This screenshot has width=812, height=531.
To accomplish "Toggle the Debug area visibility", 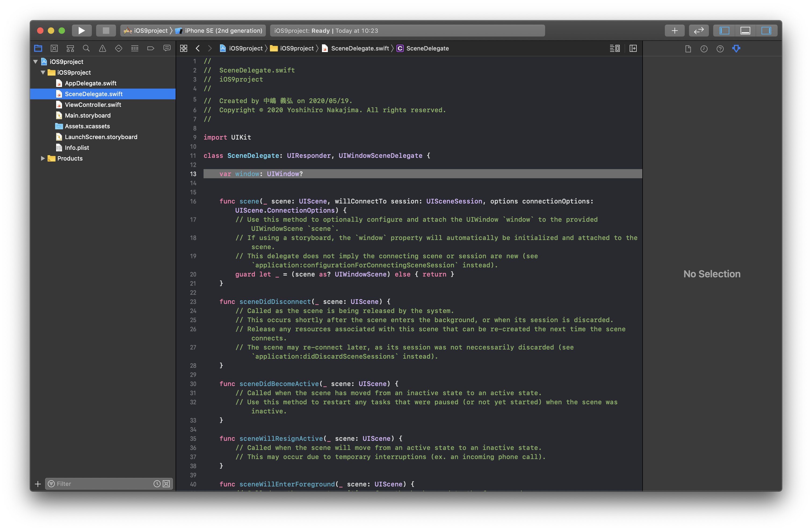I will (745, 31).
